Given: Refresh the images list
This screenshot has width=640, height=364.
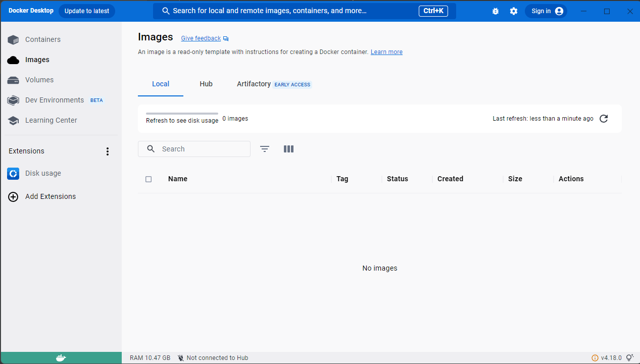Looking at the screenshot, I should pyautogui.click(x=604, y=119).
